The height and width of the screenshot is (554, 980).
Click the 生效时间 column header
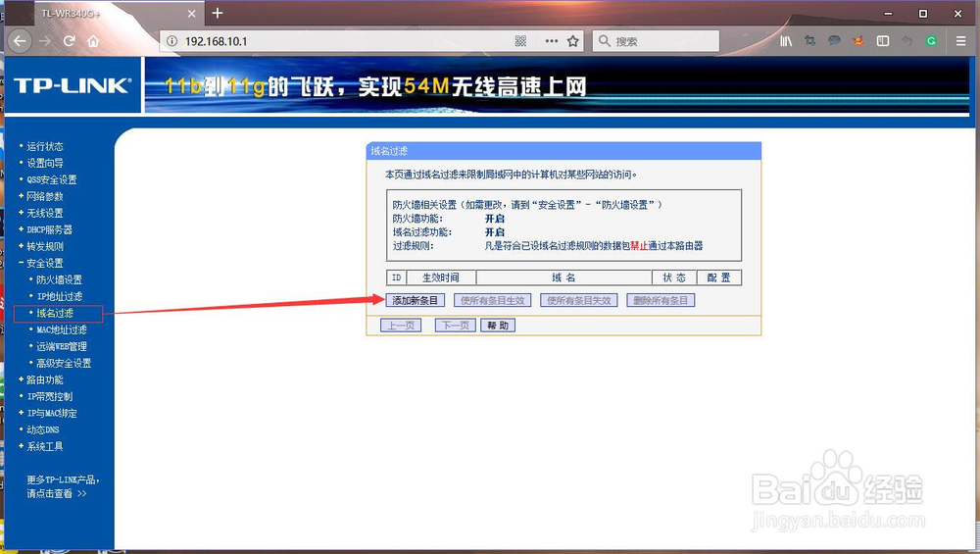441,277
